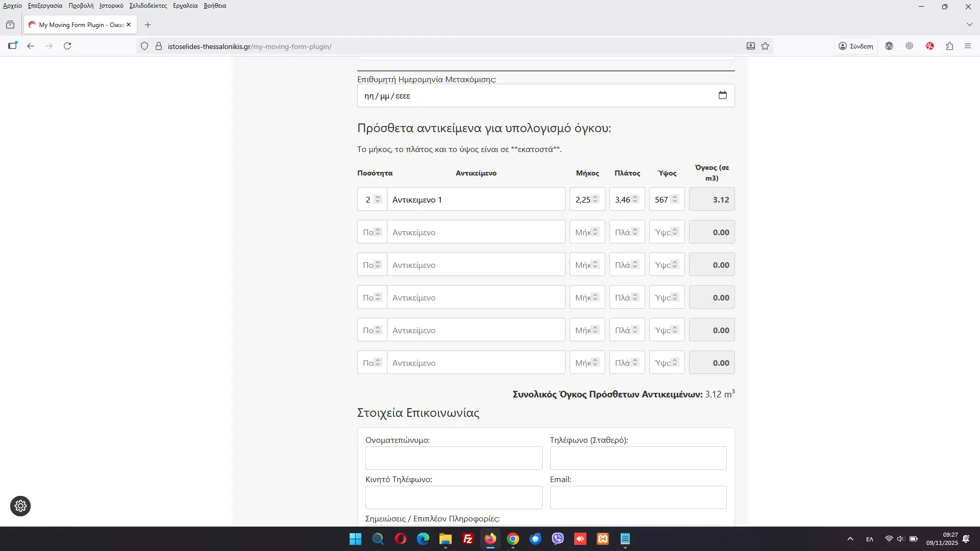Open the Προβολή menu
The height and width of the screenshot is (551, 980).
click(x=81, y=6)
